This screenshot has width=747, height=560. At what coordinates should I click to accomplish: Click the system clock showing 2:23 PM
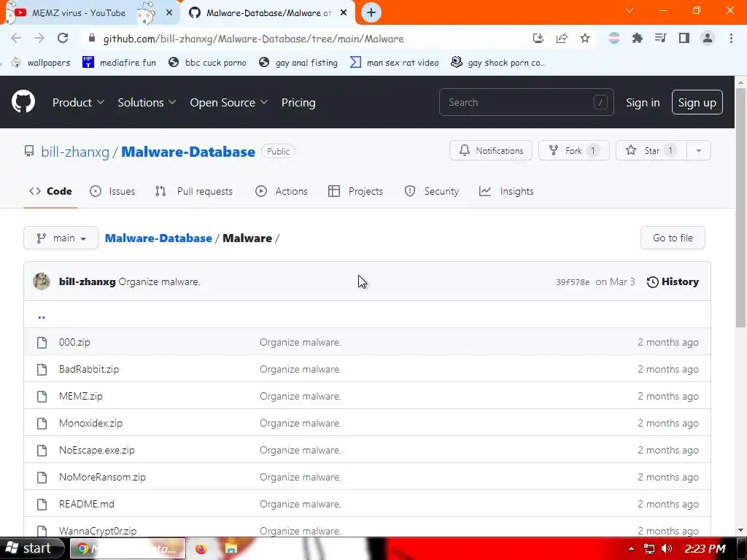point(705,548)
